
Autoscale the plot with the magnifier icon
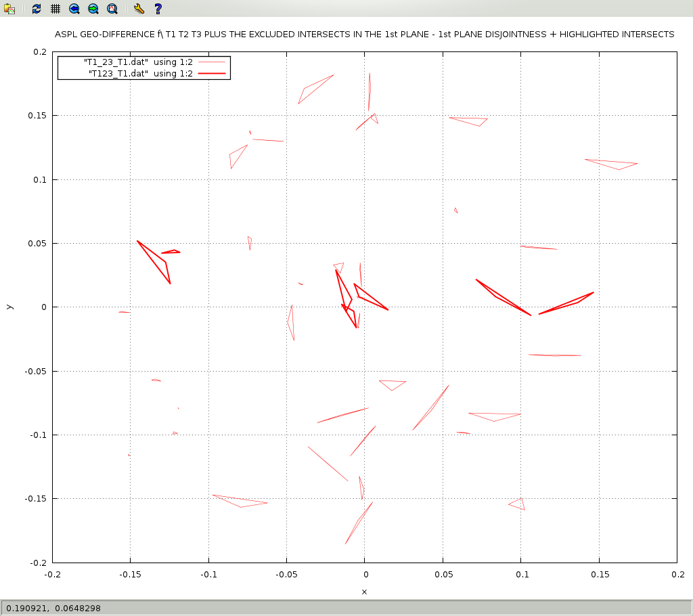tap(112, 9)
